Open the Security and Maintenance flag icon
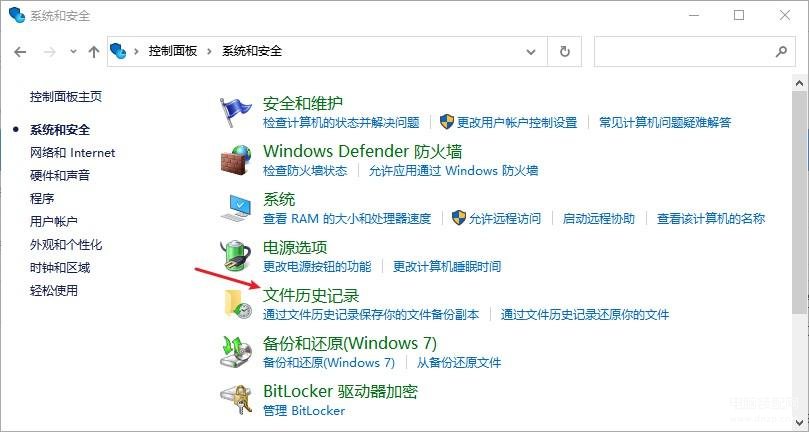 point(235,112)
